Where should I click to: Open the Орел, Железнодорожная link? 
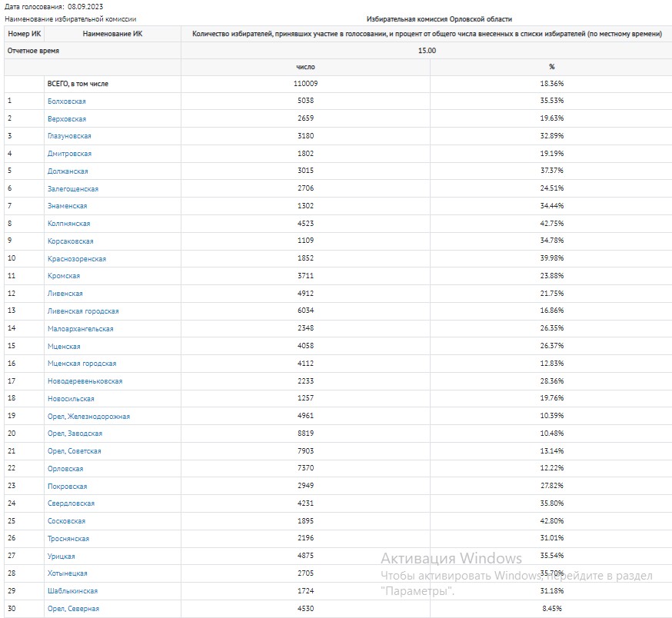click(x=88, y=416)
